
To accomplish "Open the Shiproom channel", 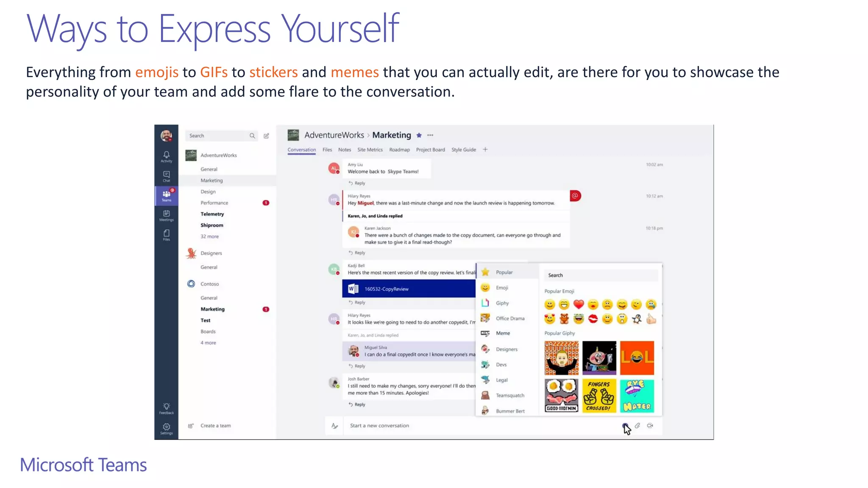I will 211,225.
